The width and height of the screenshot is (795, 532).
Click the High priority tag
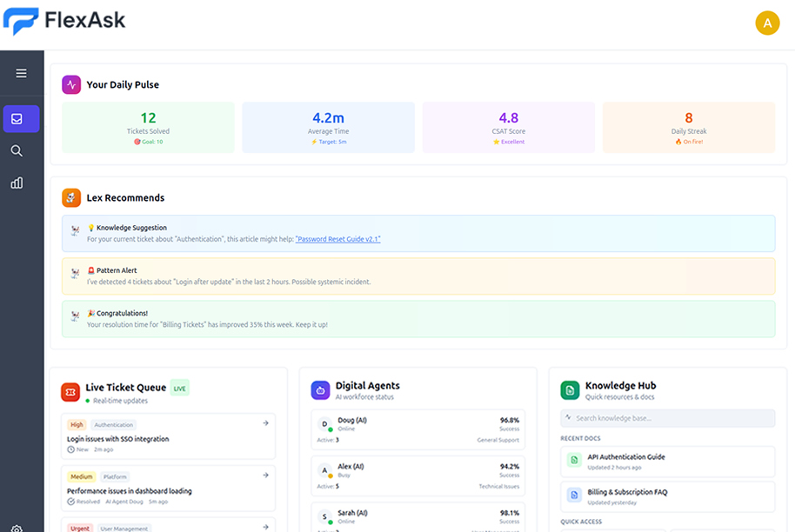coord(77,425)
